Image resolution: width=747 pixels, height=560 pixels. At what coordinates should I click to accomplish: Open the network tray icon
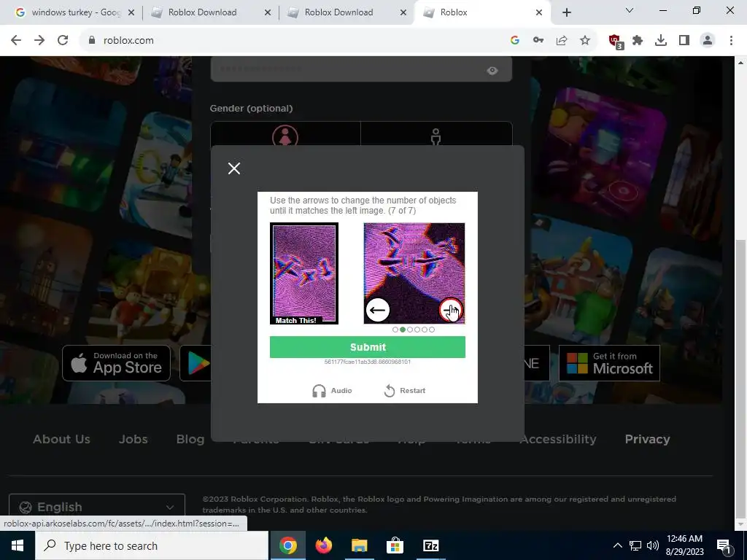pyautogui.click(x=635, y=545)
